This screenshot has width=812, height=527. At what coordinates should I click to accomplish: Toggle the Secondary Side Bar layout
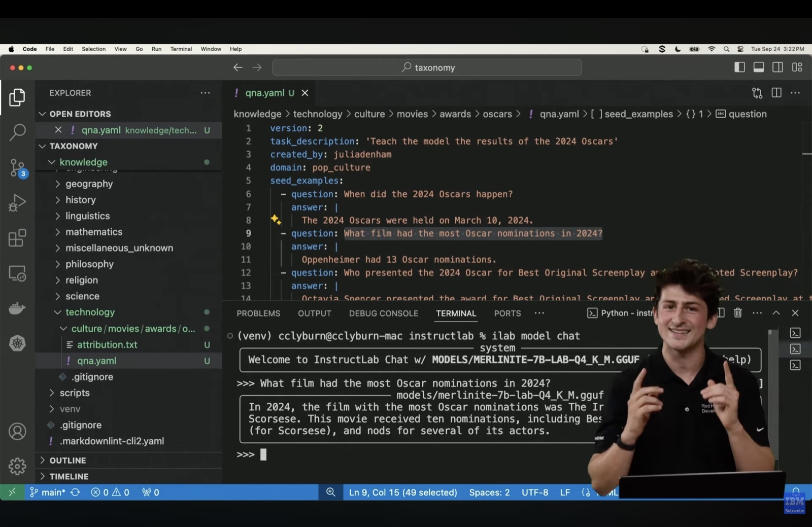point(777,67)
